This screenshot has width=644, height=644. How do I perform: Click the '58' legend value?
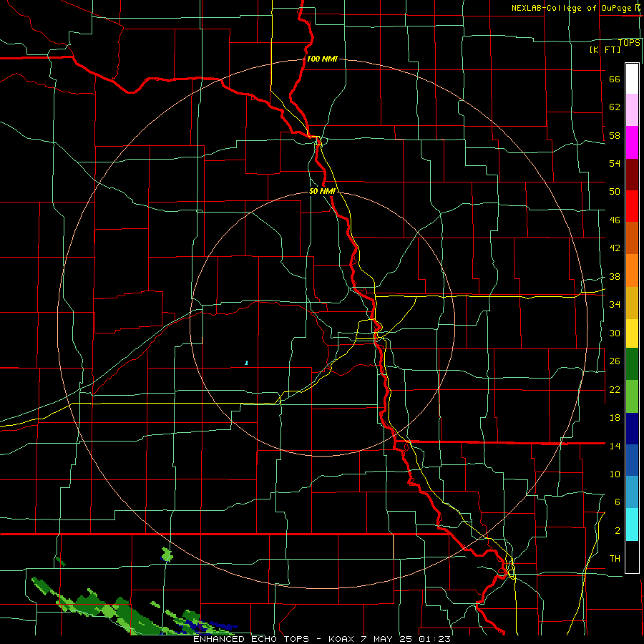(615, 135)
